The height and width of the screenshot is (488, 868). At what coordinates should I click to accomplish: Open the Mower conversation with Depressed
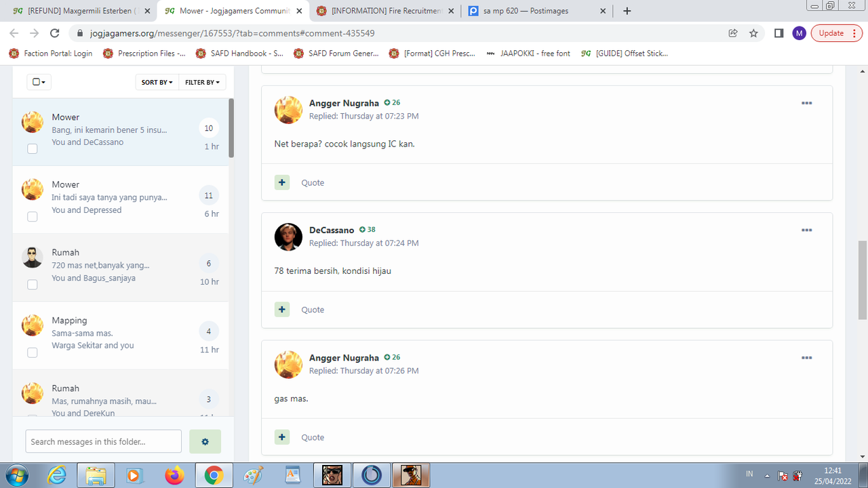pyautogui.click(x=121, y=200)
